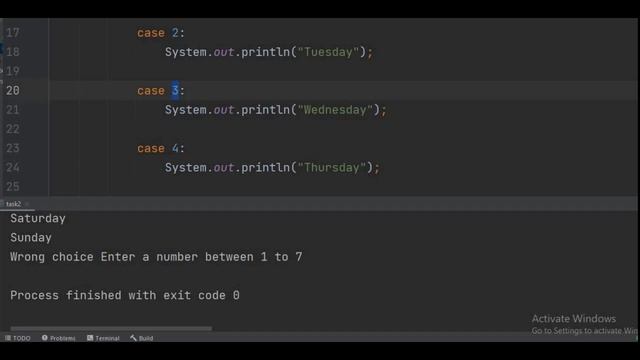
Task: Click the 'out' field on line 21
Action: point(223,110)
